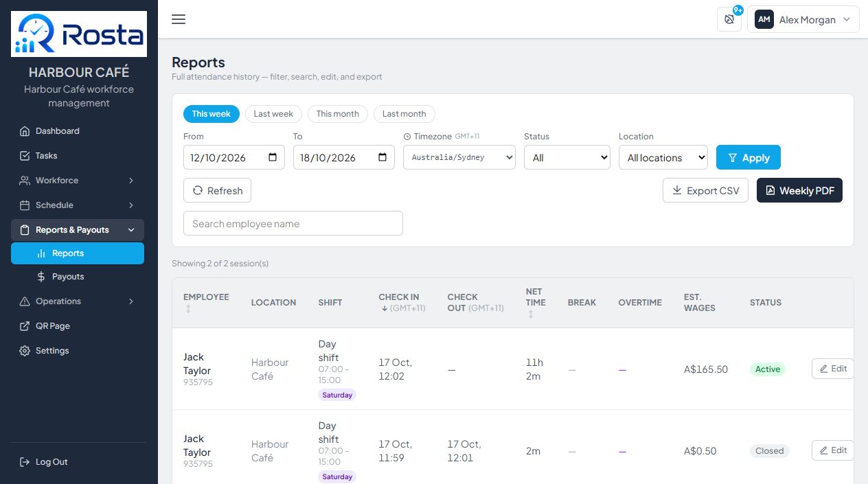Click the HARBOUR CAFÉ heading

point(79,72)
